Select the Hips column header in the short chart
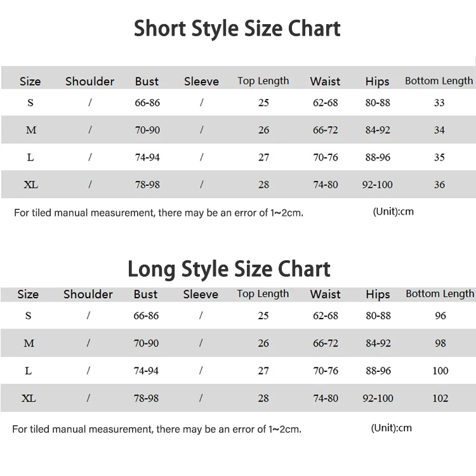Image resolution: width=476 pixels, height=476 pixels. [377, 81]
